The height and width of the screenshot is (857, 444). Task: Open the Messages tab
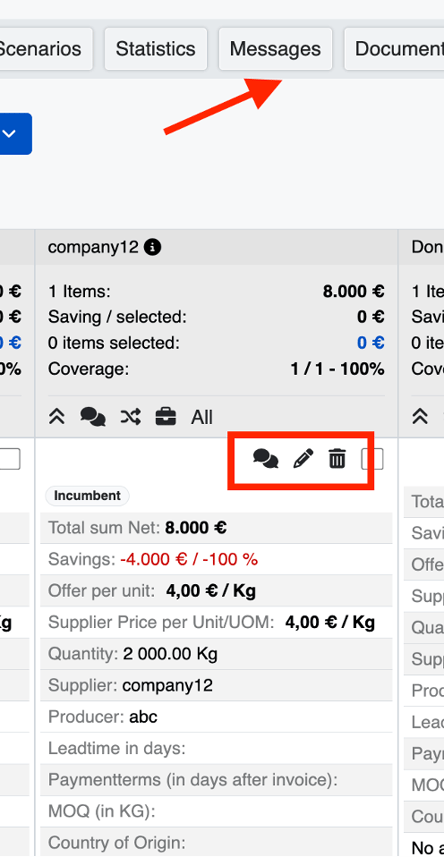coord(275,49)
